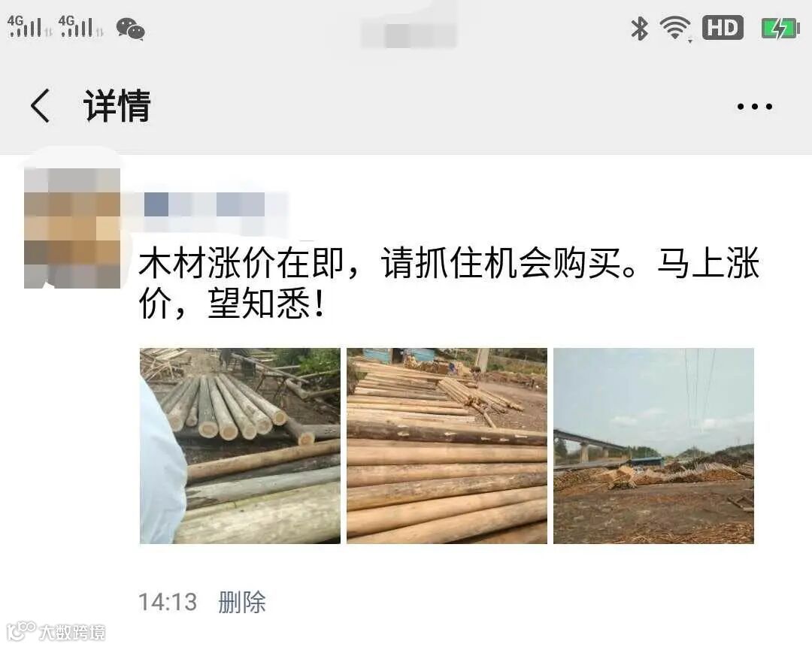Tap the WeChat notification icon in status bar

(131, 28)
